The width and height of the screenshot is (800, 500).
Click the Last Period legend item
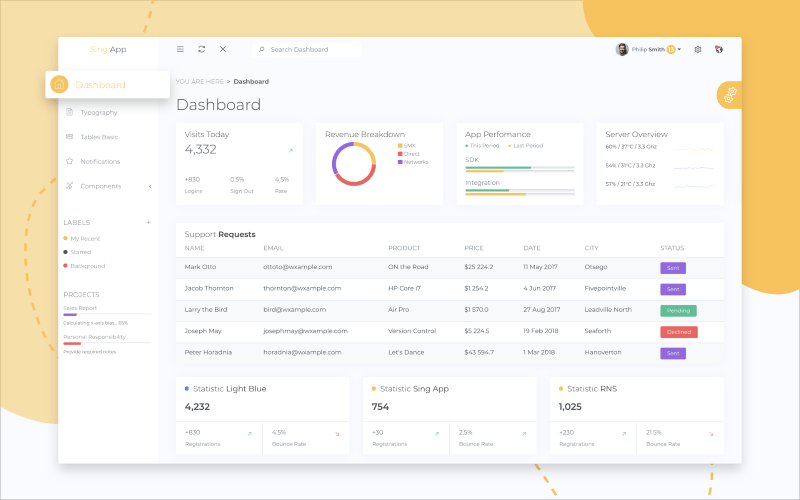526,146
